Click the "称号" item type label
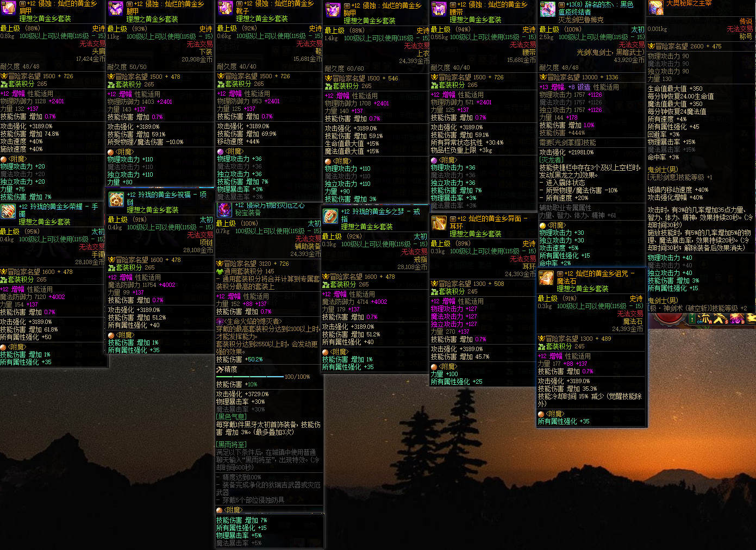 (x=746, y=36)
